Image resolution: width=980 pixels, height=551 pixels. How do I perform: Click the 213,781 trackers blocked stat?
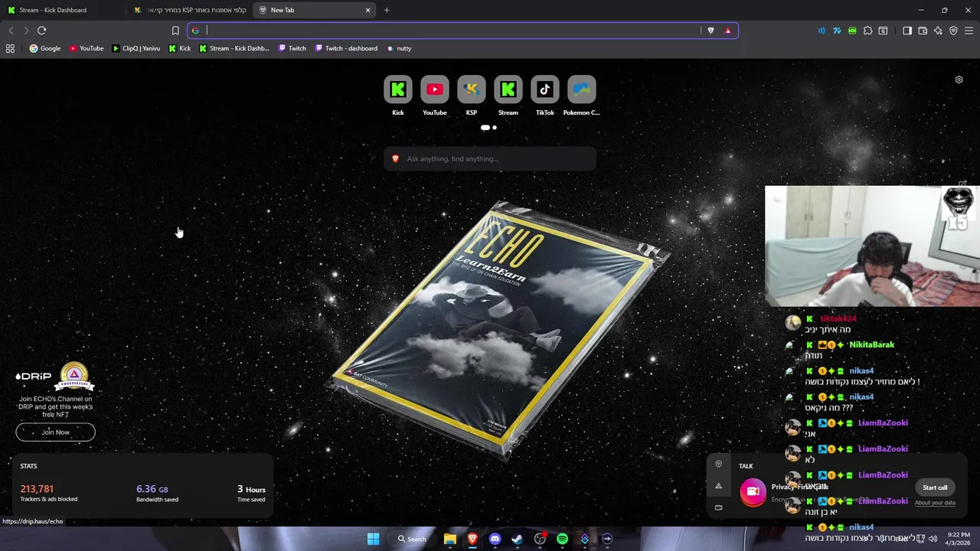pos(48,493)
